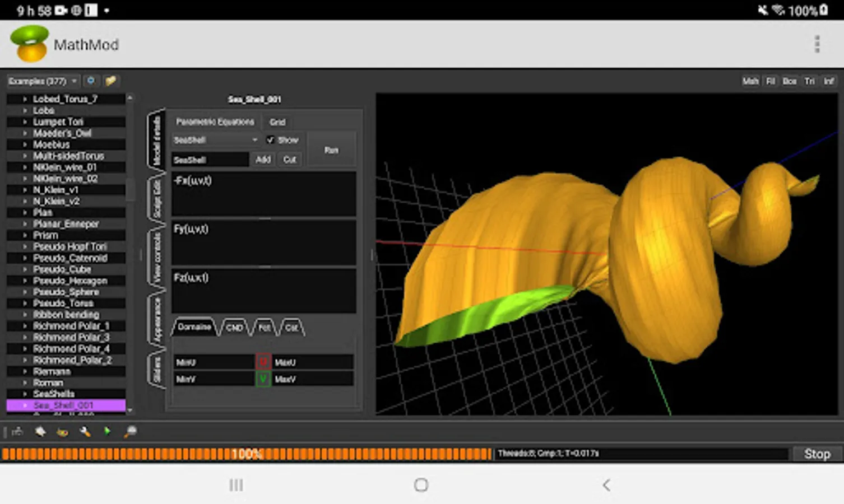This screenshot has height=504, width=844.
Task: Toggle the Msh mesh display button
Action: click(x=750, y=81)
